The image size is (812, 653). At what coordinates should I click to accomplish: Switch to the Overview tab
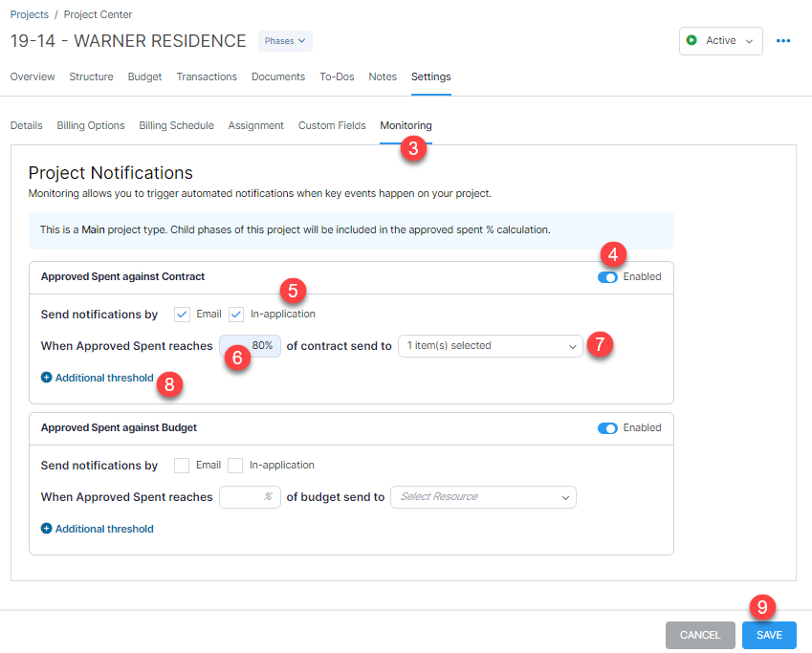[x=33, y=76]
